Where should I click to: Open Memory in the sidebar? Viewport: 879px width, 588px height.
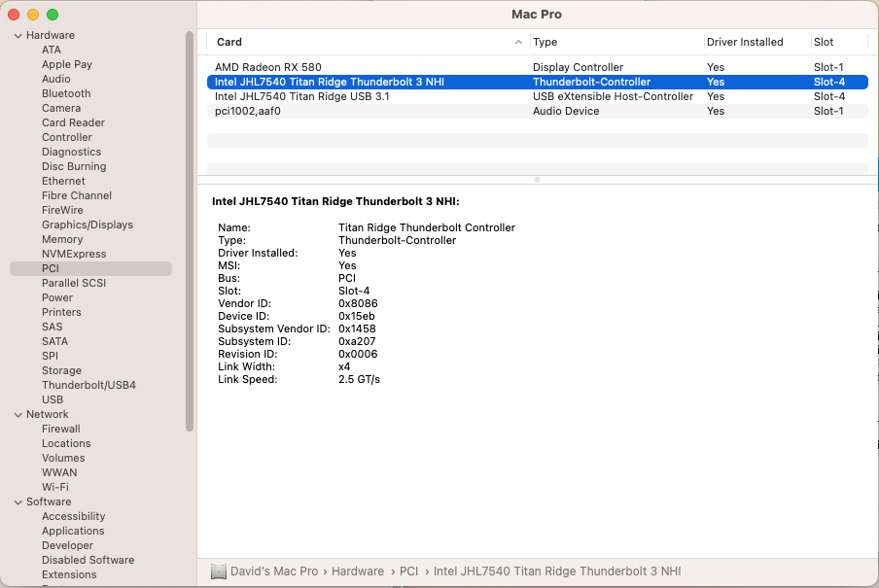point(62,239)
